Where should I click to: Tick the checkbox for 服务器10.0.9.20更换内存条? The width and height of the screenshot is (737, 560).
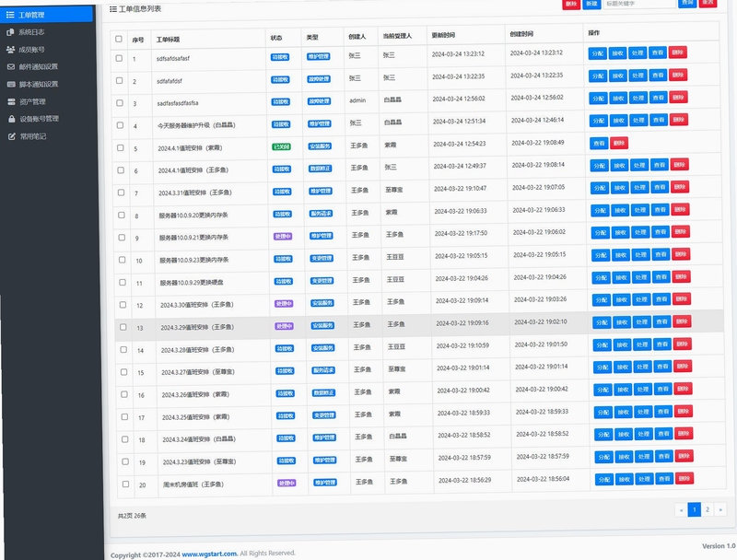(122, 216)
